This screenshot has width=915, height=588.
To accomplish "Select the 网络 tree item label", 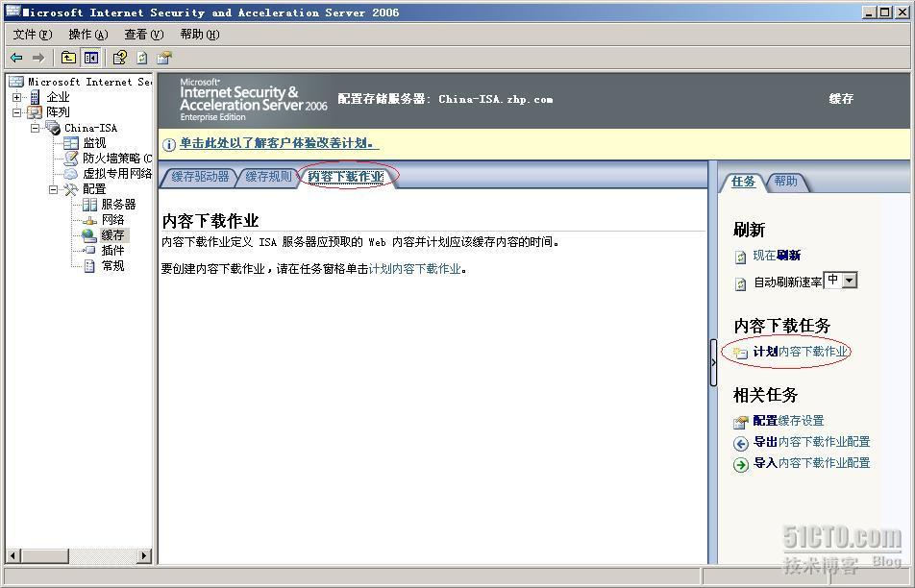I will 112,220.
